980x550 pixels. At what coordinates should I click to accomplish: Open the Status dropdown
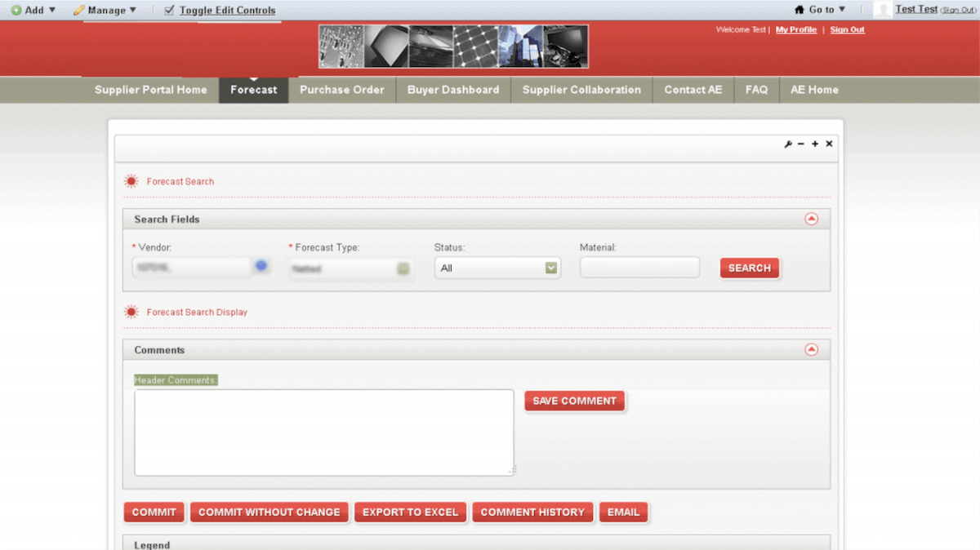(551, 268)
